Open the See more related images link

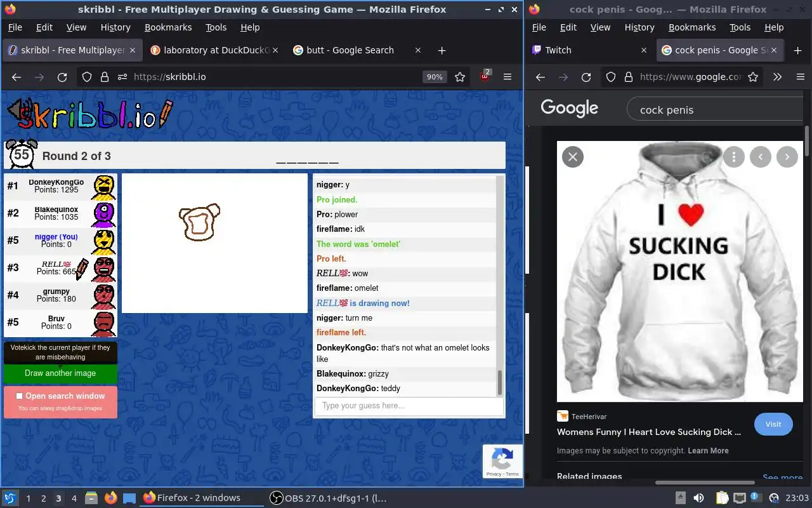[x=782, y=478]
